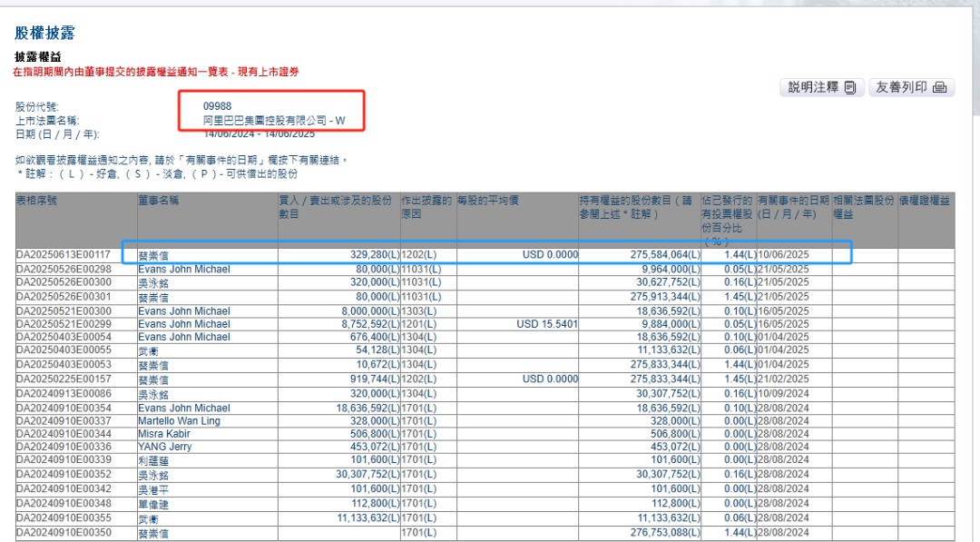Open the date link in row DA20250526E00301
The width and height of the screenshot is (980, 542).
[x=783, y=297]
